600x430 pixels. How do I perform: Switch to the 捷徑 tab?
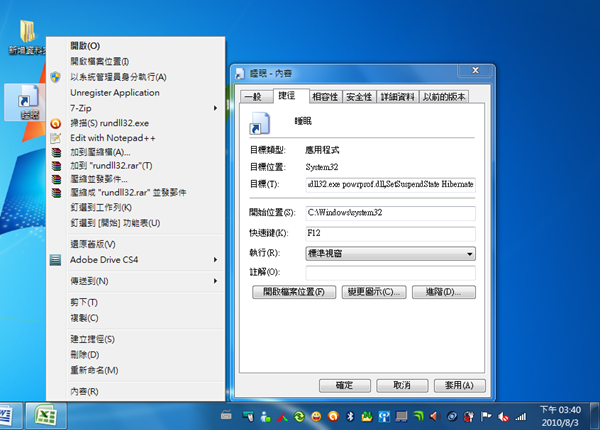click(x=291, y=96)
